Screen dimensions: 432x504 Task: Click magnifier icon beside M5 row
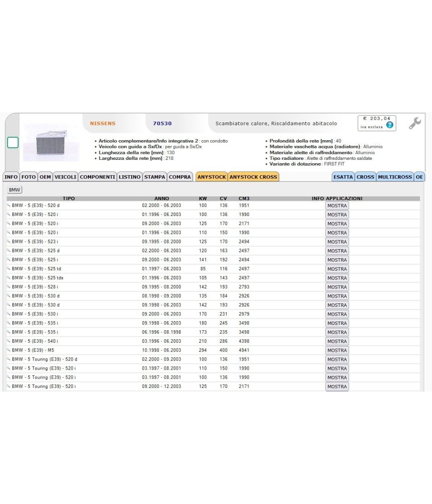click(x=9, y=350)
